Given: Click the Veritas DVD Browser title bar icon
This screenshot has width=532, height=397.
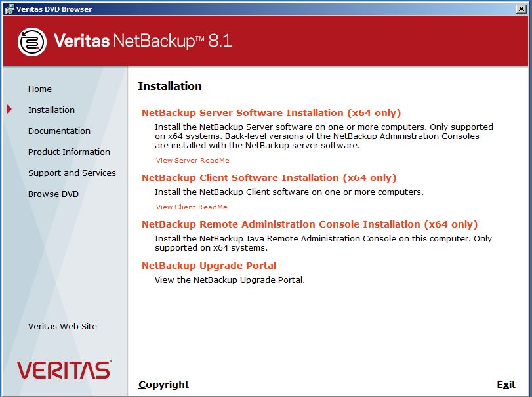Looking at the screenshot, I should click(x=9, y=9).
